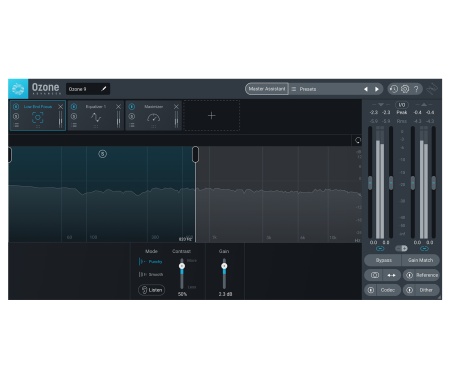Click the right output gain fader handle
Image resolution: width=450 pixels, height=380 pixels.
(434, 183)
